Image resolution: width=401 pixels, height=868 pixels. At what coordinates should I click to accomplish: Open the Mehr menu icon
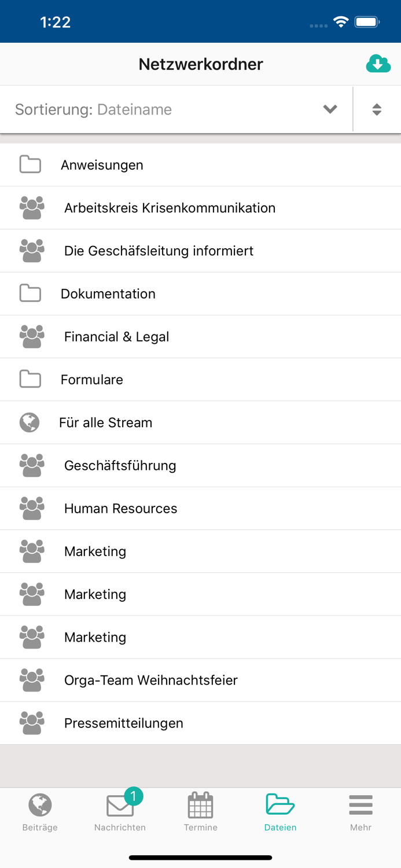tap(360, 804)
